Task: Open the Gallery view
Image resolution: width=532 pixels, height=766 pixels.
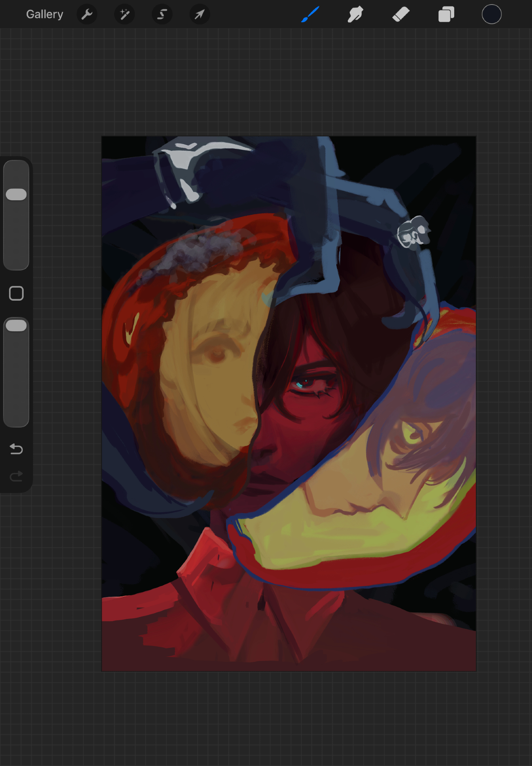Action: 44,15
